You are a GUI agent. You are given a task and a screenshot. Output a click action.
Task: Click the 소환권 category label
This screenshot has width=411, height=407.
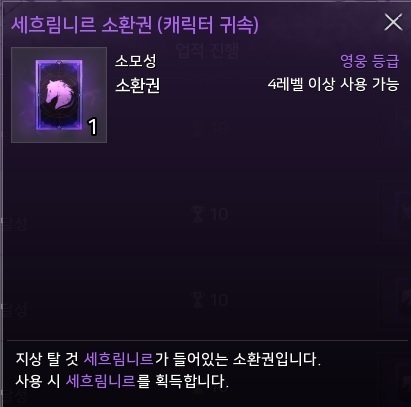click(x=138, y=86)
